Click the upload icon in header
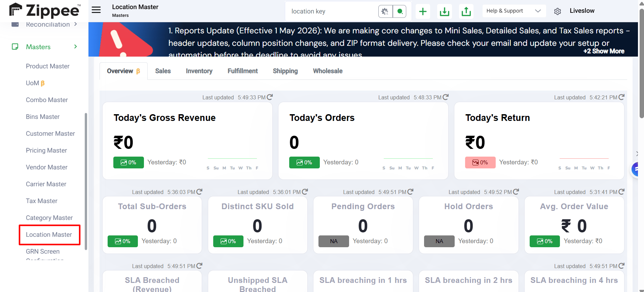The image size is (644, 292). point(466,11)
